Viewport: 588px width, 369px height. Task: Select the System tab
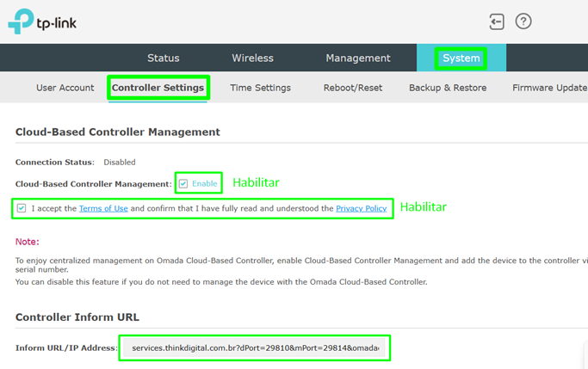tap(461, 58)
